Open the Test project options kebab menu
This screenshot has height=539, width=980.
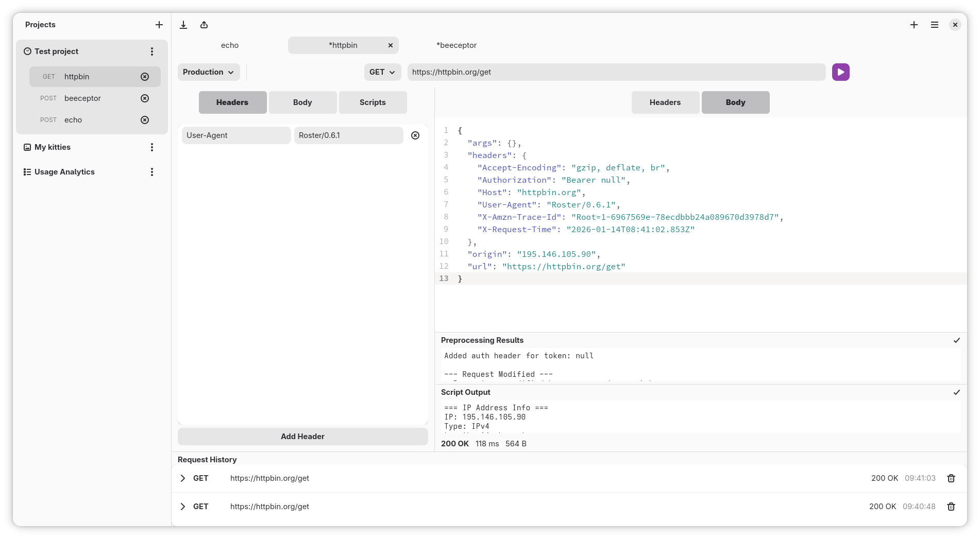[x=152, y=51]
